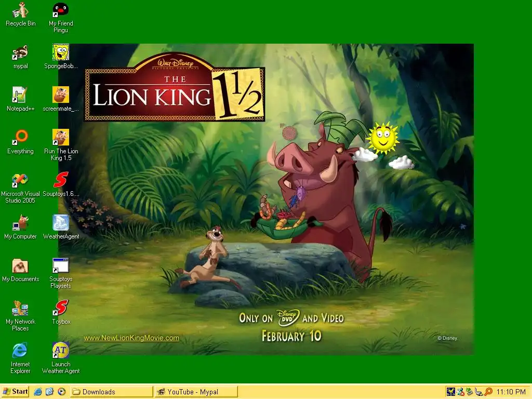Select the SpongeBob desktop icon
Viewport: 532px width, 399px height.
click(61, 57)
